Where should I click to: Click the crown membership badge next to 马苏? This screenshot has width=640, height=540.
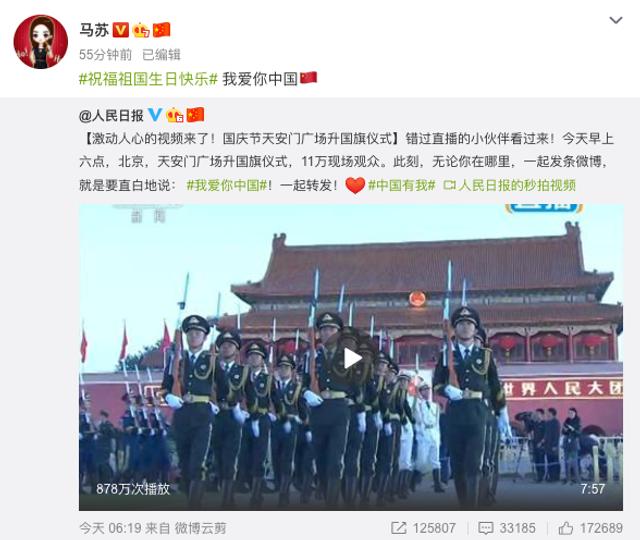point(141,30)
